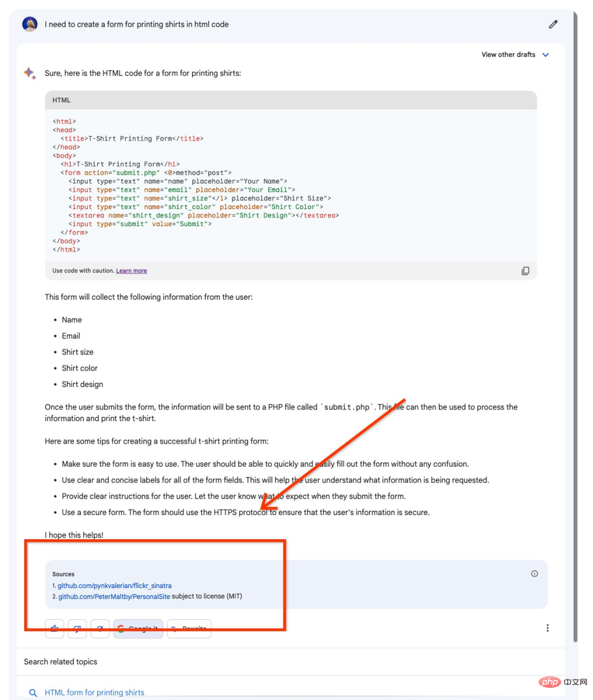Click the Use code with caution text
The height and width of the screenshot is (700, 593).
(83, 271)
